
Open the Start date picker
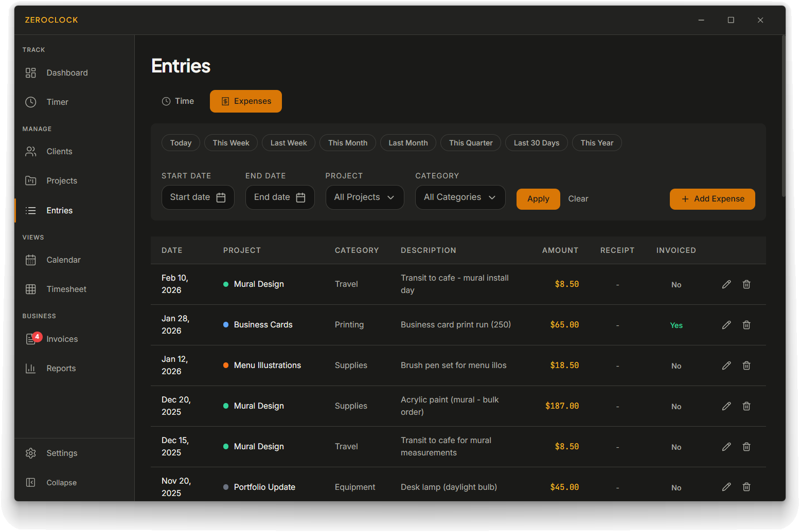click(198, 197)
